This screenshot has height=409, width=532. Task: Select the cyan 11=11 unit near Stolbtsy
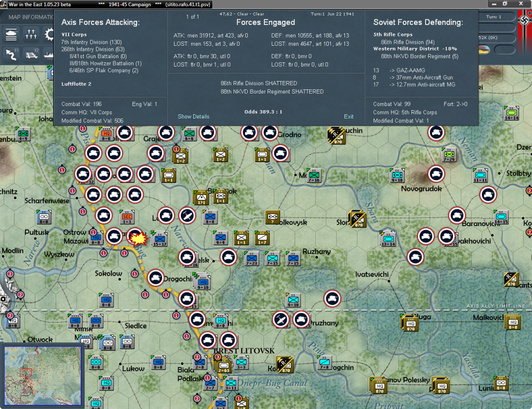pos(480,176)
